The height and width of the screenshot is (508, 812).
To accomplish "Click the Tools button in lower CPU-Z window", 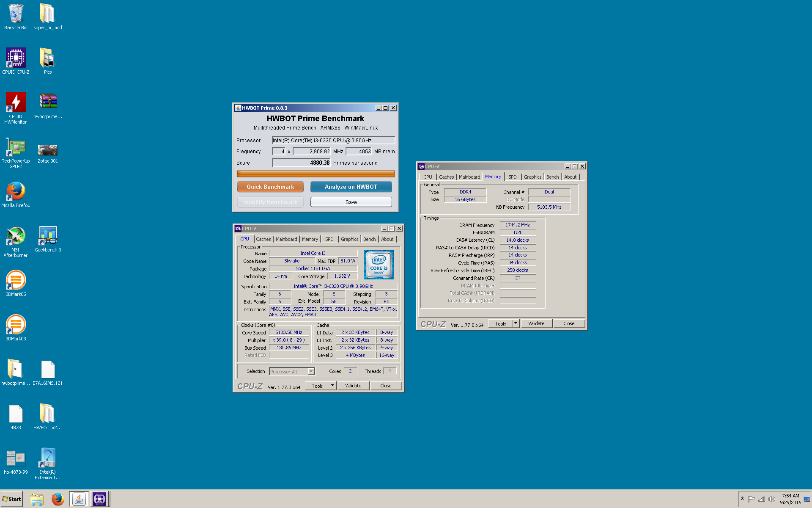I will pyautogui.click(x=317, y=386).
